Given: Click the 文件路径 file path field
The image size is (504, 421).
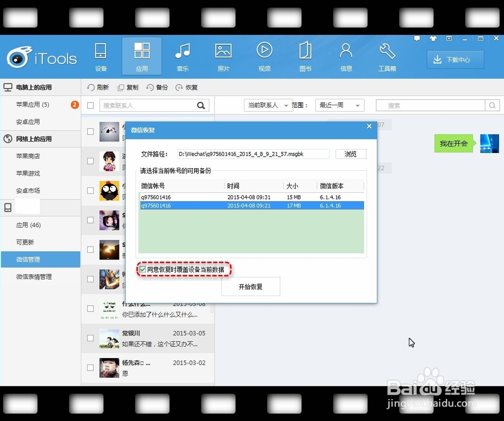Looking at the screenshot, I should (254, 154).
